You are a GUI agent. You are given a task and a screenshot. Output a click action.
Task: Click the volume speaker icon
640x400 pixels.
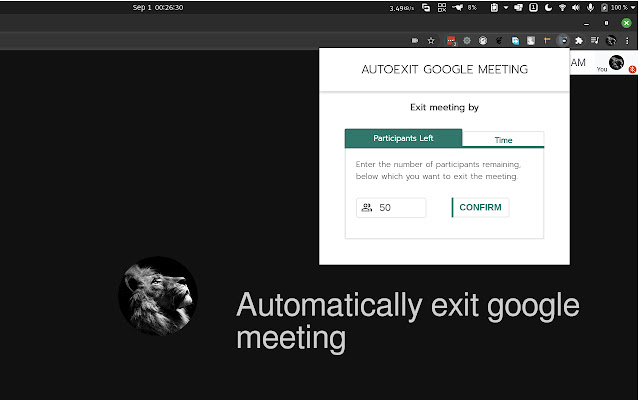tap(576, 7)
